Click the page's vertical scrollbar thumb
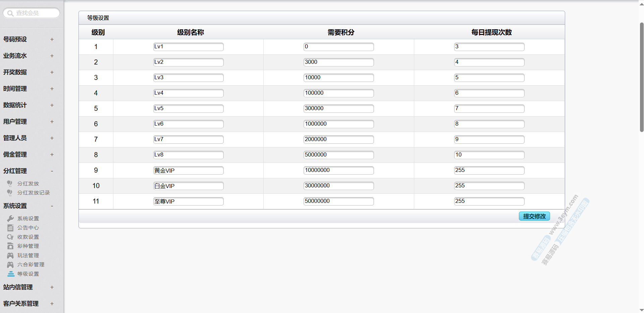 [641, 77]
